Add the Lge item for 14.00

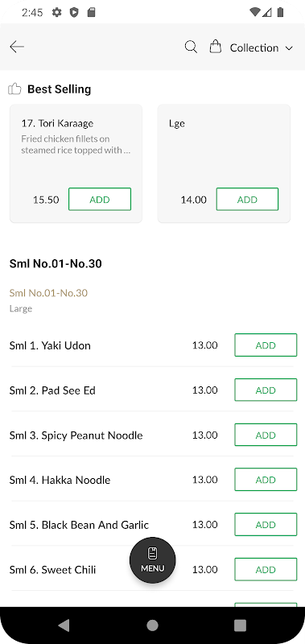click(x=247, y=199)
